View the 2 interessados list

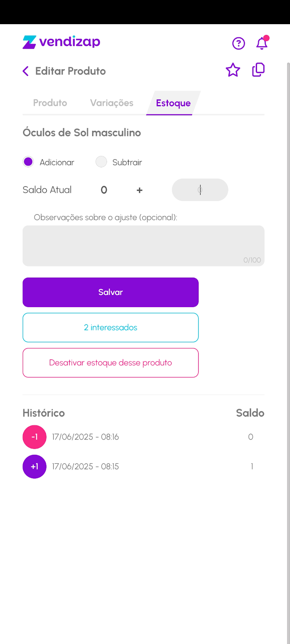(110, 328)
